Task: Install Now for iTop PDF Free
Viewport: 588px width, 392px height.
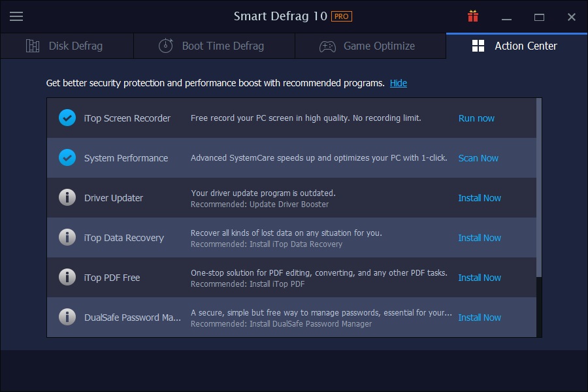Action: [480, 277]
